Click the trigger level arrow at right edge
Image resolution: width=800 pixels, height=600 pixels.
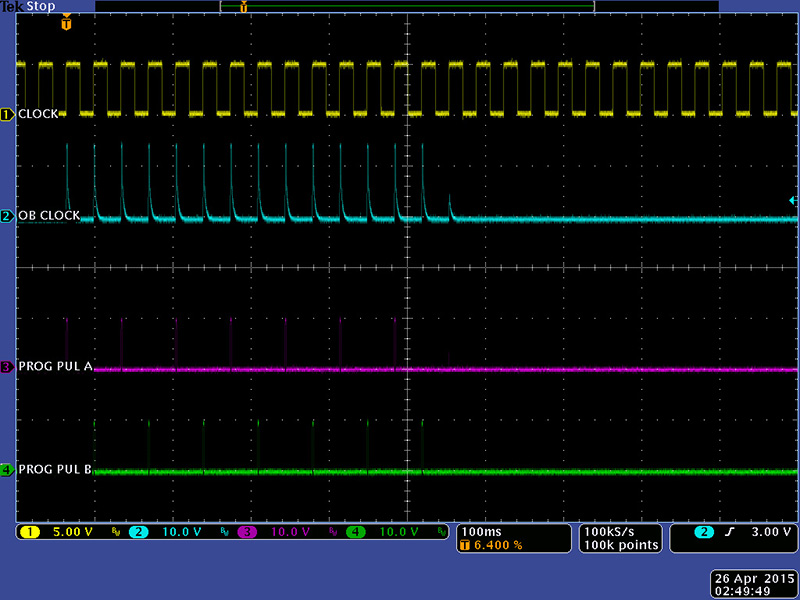[793, 201]
